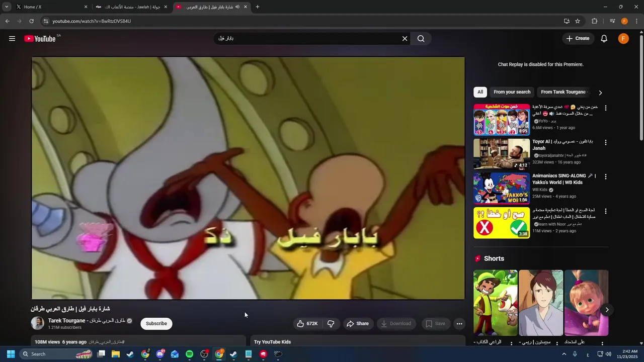Select the From your search chip
Screen dimensions: 644x362
512,92
